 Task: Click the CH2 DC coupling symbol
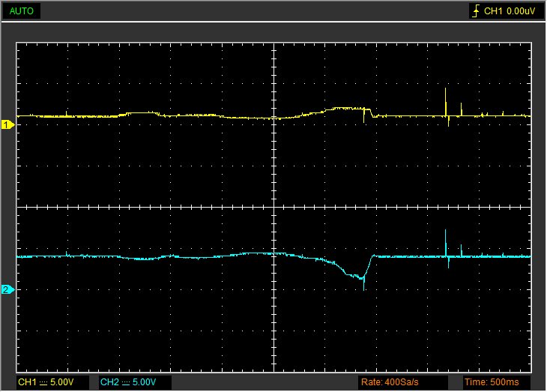[126, 383]
